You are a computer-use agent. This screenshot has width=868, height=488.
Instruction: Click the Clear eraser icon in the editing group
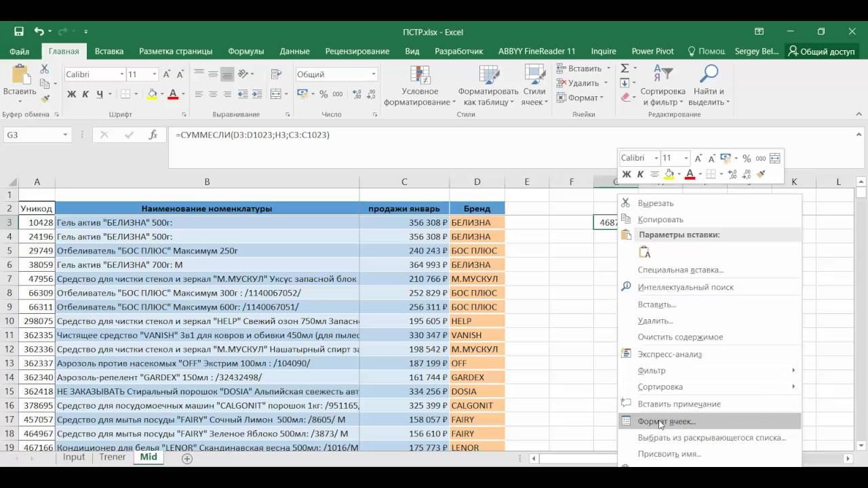(625, 98)
